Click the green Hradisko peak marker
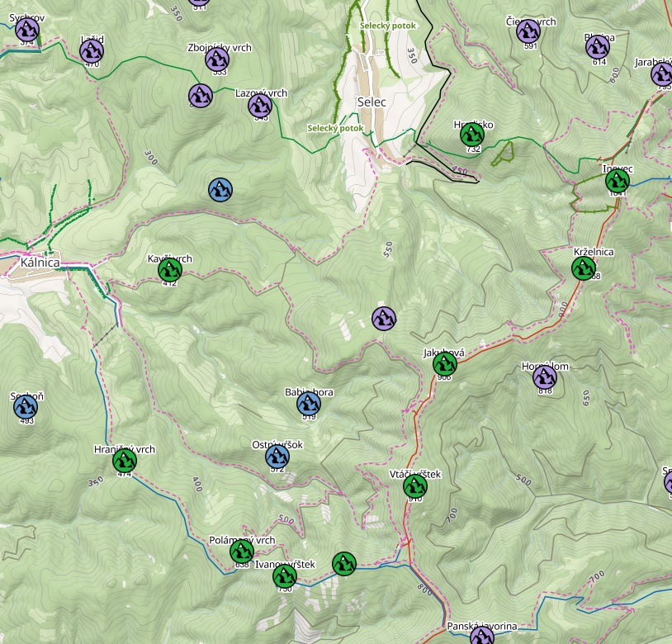This screenshot has width=672, height=644. pos(472,135)
